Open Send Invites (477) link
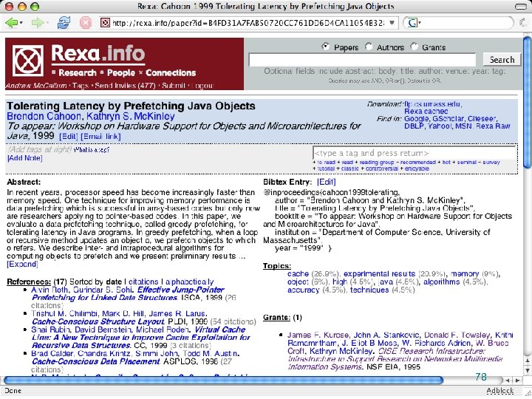532x399 pixels. tap(125, 86)
